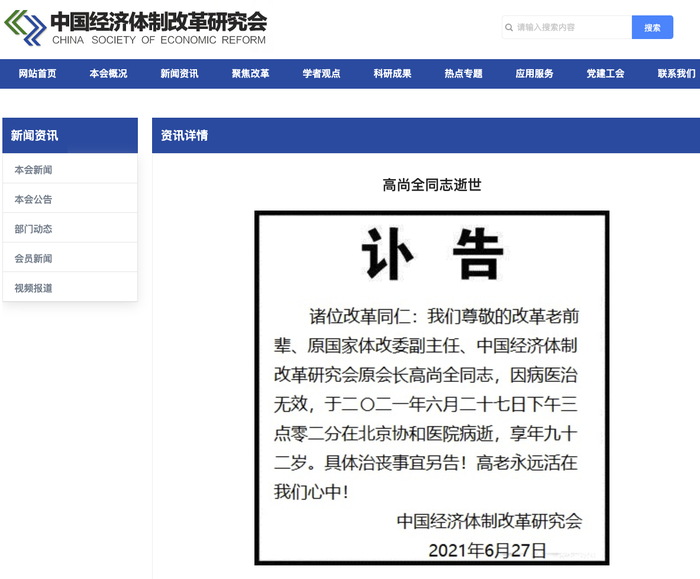Open 本会概况 in the navigation bar

[x=108, y=74]
